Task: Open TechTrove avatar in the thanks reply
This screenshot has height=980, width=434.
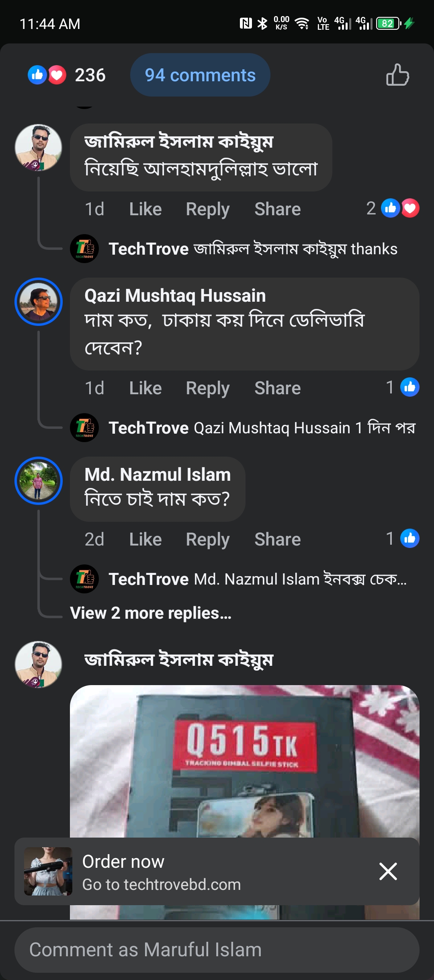Action: 84,249
